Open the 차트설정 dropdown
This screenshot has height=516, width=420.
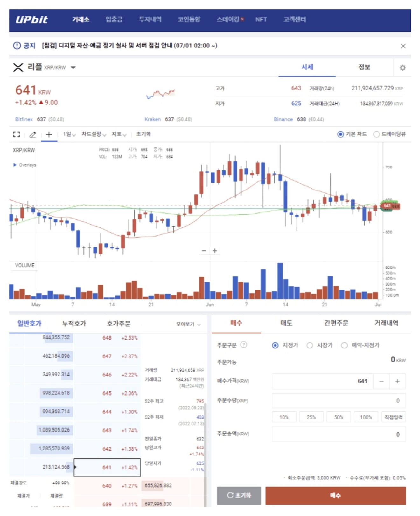pos(94,134)
